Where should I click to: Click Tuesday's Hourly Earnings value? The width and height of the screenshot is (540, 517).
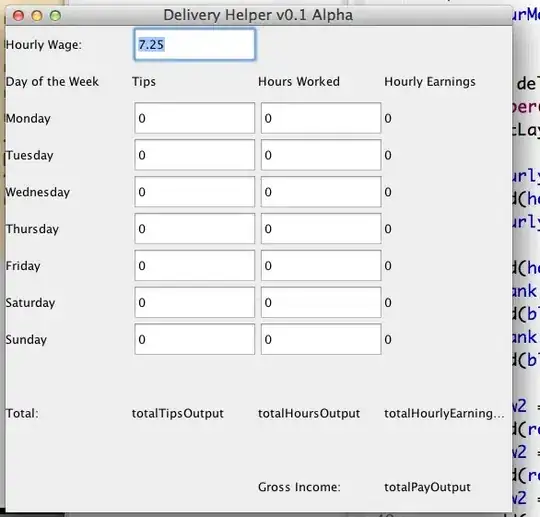pos(388,155)
